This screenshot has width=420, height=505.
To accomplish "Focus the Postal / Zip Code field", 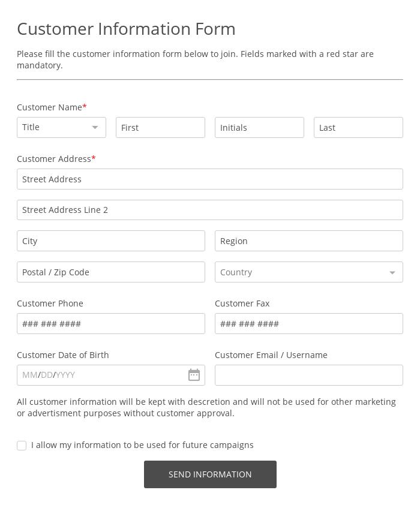I will [x=111, y=272].
